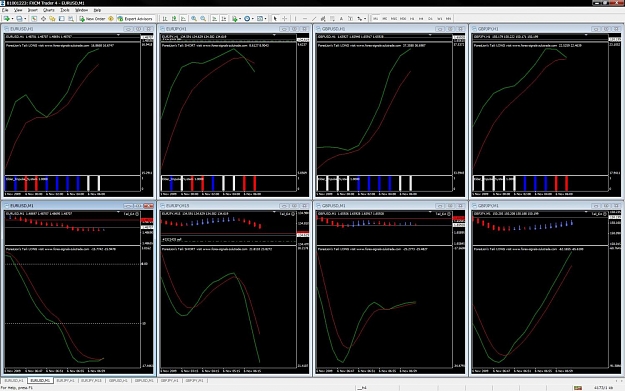The width and height of the screenshot is (625, 391).
Task: Click the New Order button
Action: [x=92, y=18]
